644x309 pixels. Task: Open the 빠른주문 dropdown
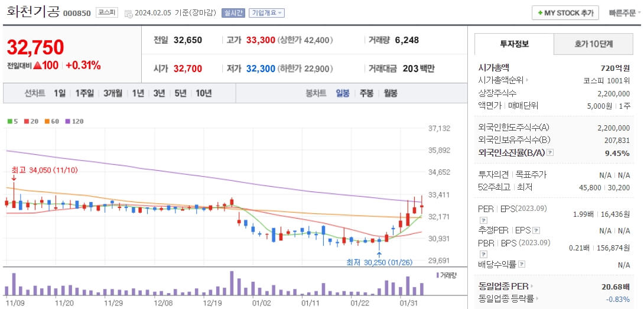coord(625,13)
